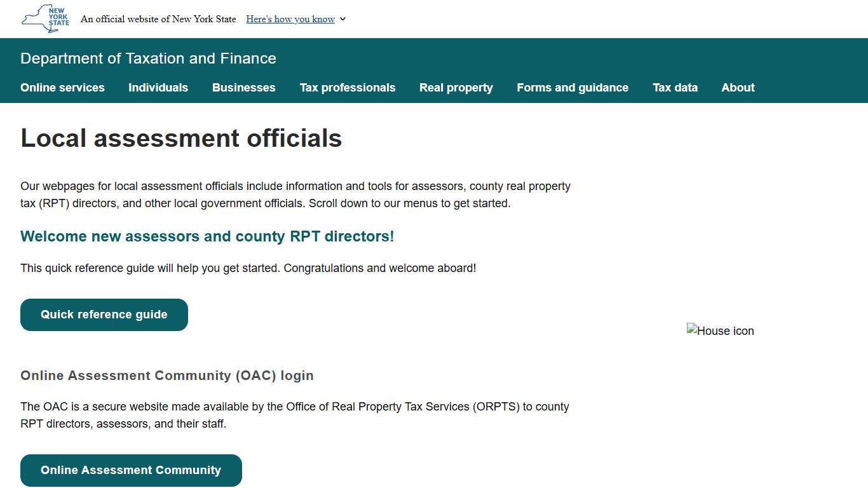Screen dimensions: 868x488
Task: Click the broken House icon image
Action: [x=720, y=330]
